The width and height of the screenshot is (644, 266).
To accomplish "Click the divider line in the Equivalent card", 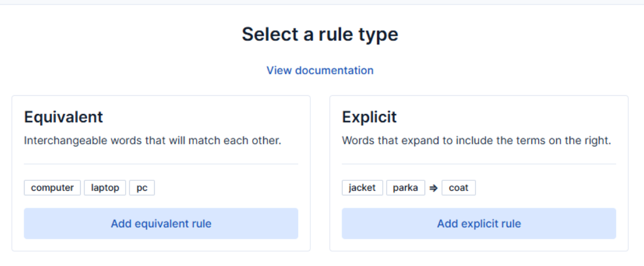I will pos(161,164).
